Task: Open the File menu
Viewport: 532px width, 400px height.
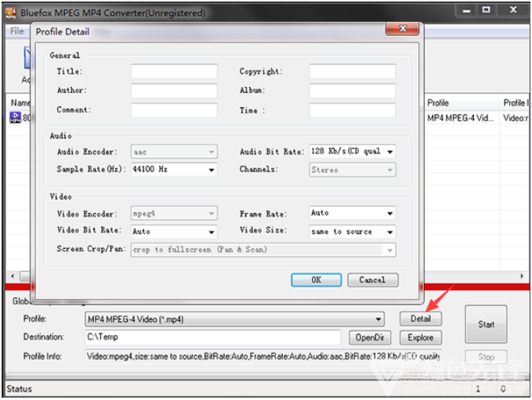Action: (x=17, y=31)
